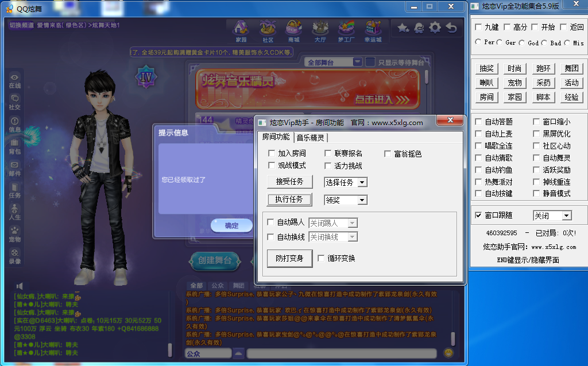Toggle the 自动踢人 checkbox
Screen dimensions: 588x366
pos(270,222)
